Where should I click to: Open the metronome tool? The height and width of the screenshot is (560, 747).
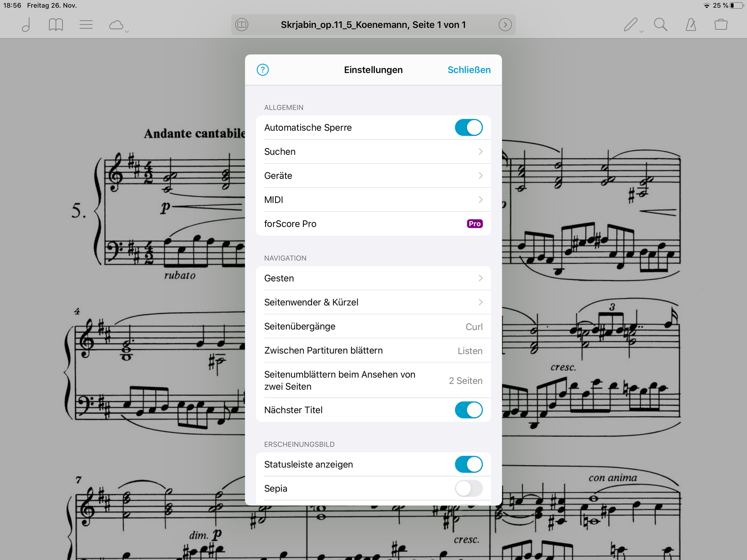pos(691,25)
